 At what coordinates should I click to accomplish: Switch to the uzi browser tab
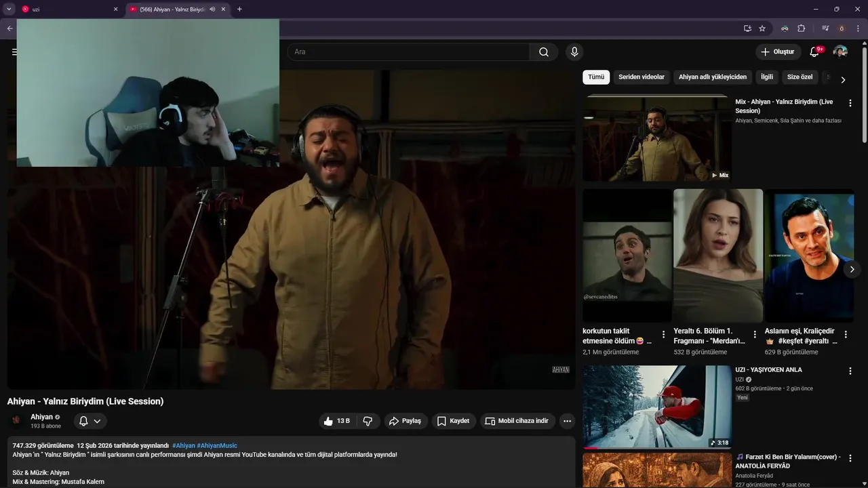[x=66, y=9]
